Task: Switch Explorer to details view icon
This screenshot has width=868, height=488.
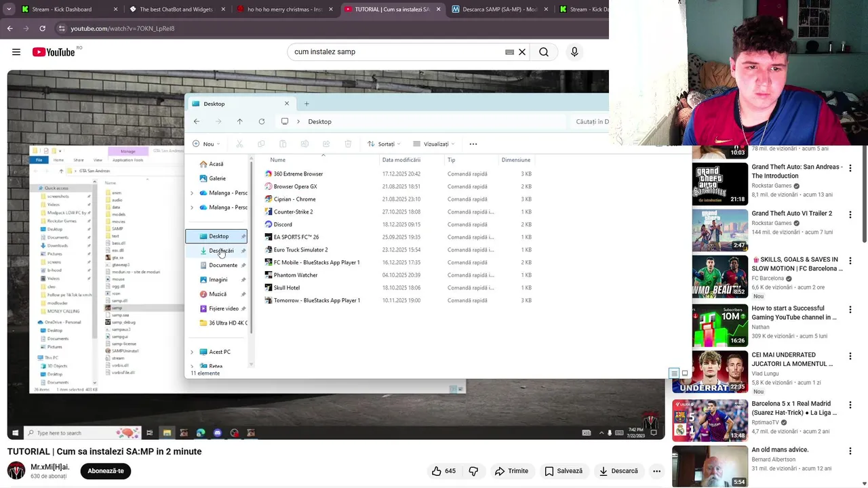Action: tap(674, 373)
